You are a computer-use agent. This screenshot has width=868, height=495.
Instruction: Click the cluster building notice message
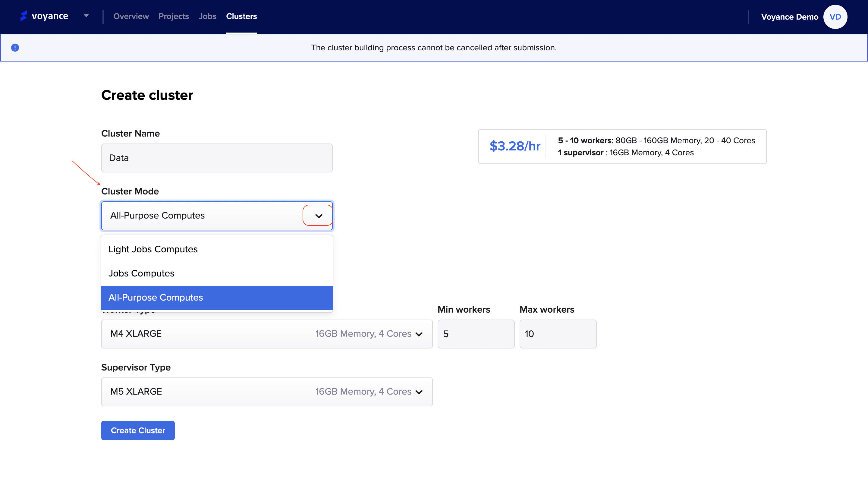(434, 48)
